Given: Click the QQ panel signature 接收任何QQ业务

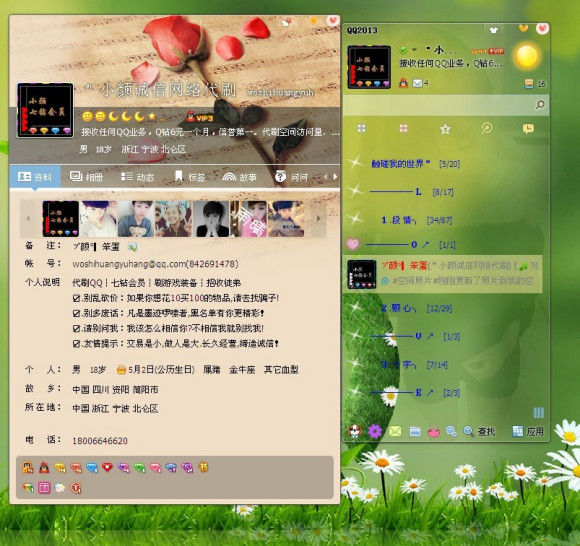Looking at the screenshot, I should click(450, 64).
